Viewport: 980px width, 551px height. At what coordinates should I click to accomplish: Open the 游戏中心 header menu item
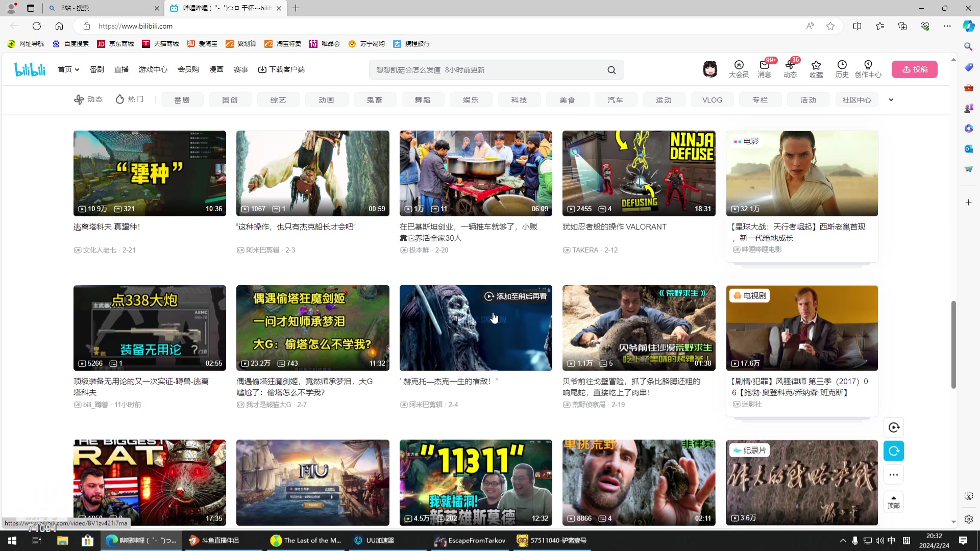click(153, 69)
